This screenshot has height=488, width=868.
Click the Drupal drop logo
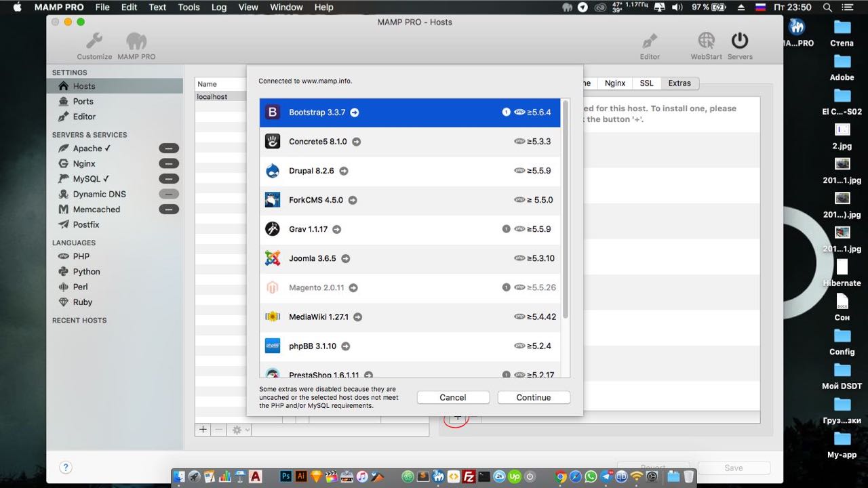click(273, 171)
